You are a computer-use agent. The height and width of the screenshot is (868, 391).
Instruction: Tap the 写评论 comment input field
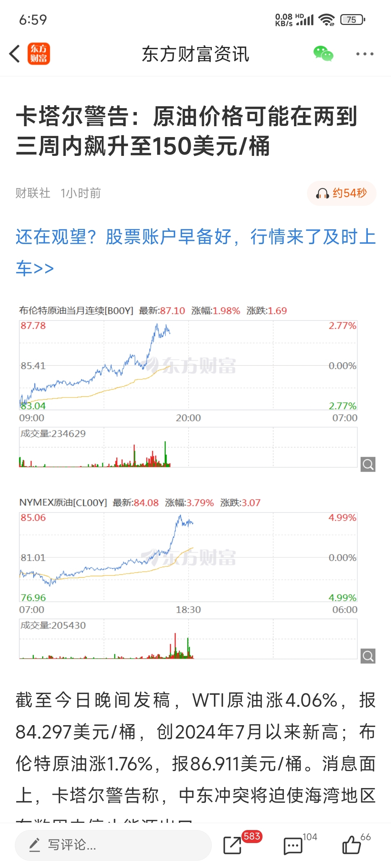tap(113, 845)
